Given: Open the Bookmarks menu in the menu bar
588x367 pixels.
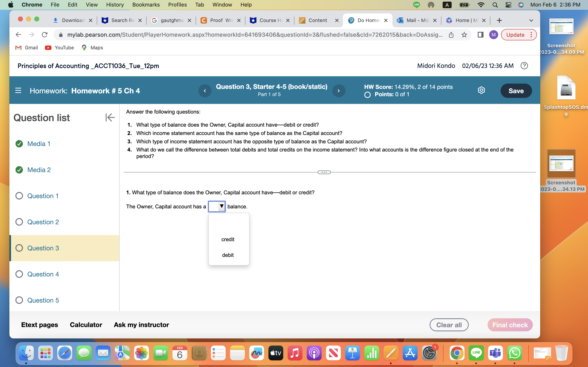Looking at the screenshot, I should (x=146, y=5).
